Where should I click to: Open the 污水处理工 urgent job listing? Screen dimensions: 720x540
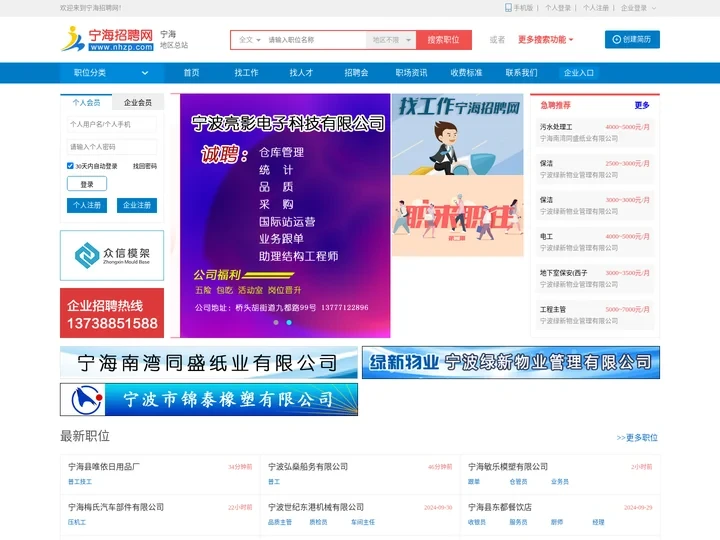point(595,132)
